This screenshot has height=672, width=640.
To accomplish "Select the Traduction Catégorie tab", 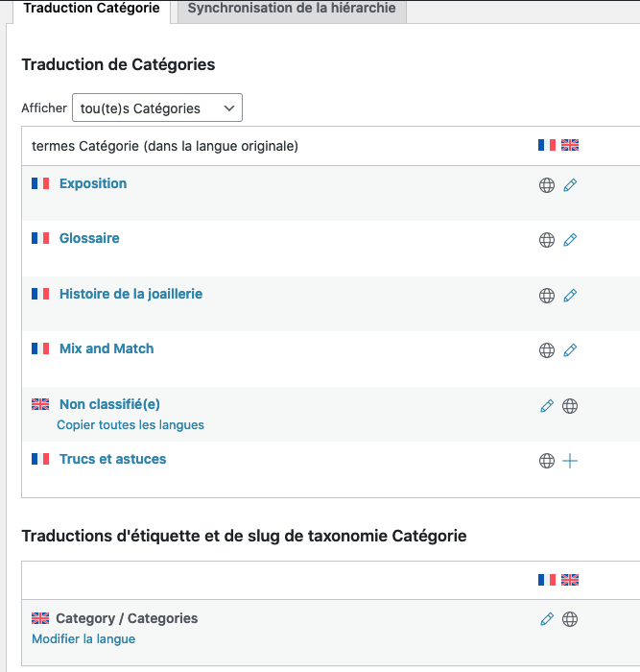I will 92,9.
